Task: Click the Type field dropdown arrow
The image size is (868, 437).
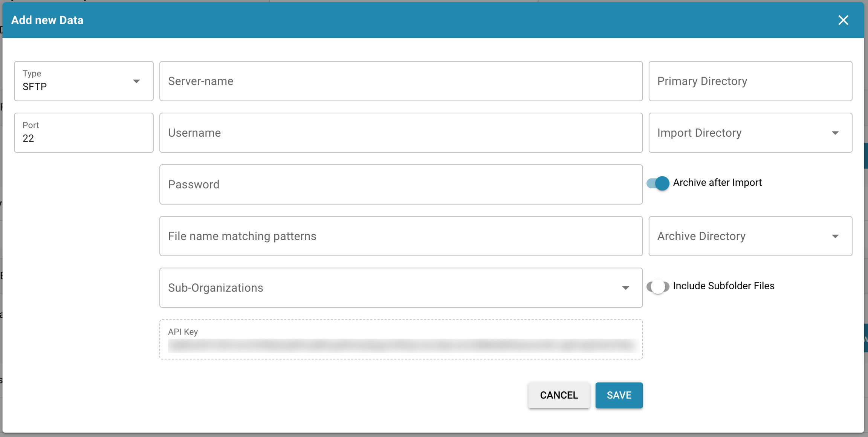Action: click(136, 81)
